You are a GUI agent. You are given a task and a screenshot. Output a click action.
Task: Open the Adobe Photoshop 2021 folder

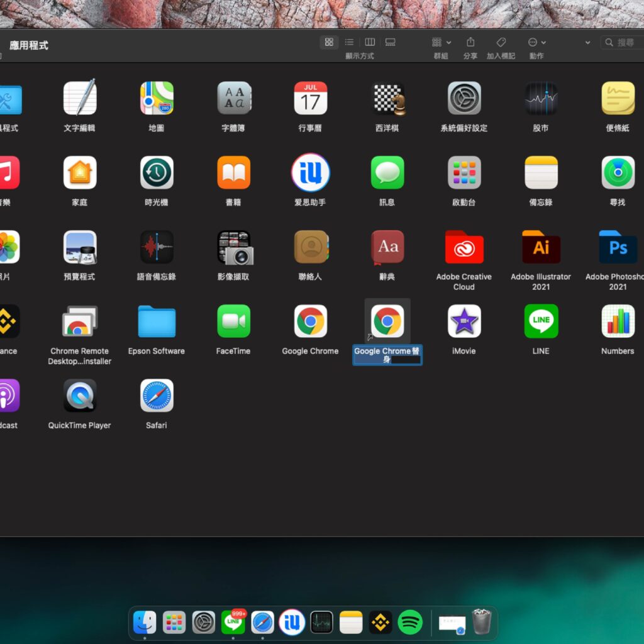[x=618, y=247]
